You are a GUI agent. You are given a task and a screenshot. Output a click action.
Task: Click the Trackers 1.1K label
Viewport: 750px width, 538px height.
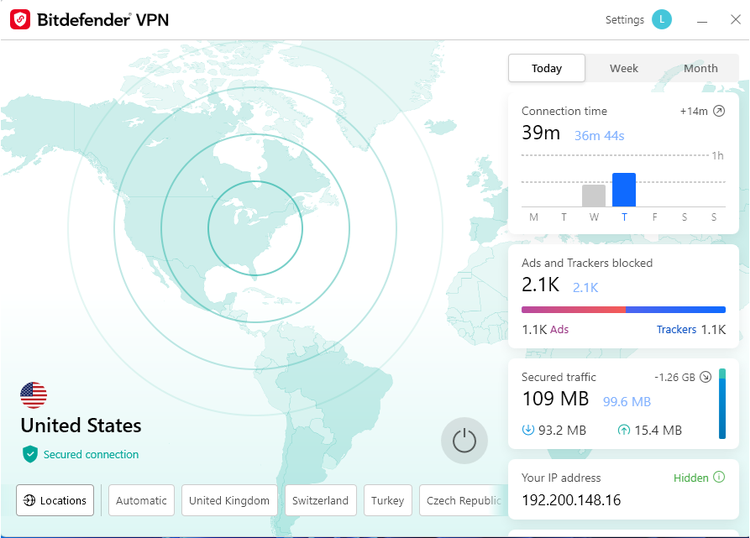[691, 329]
